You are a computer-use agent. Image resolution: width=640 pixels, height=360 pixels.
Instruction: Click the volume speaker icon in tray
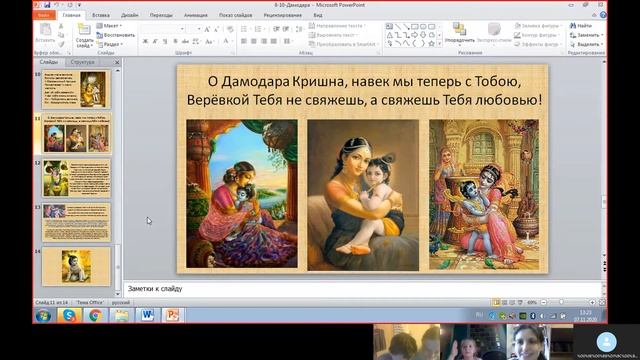coord(542,316)
